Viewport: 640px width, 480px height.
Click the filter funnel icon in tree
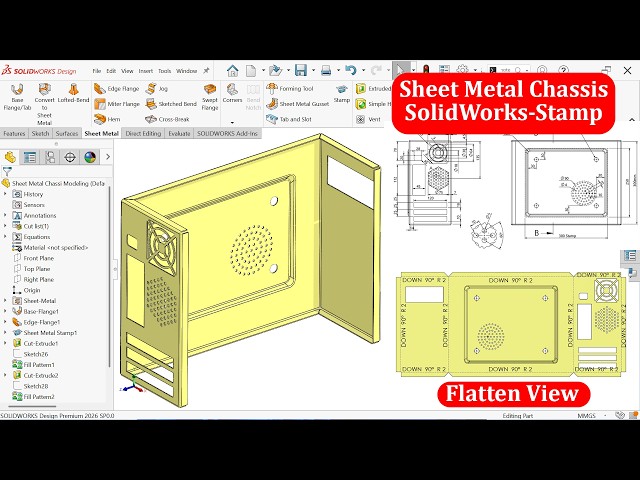(7, 171)
